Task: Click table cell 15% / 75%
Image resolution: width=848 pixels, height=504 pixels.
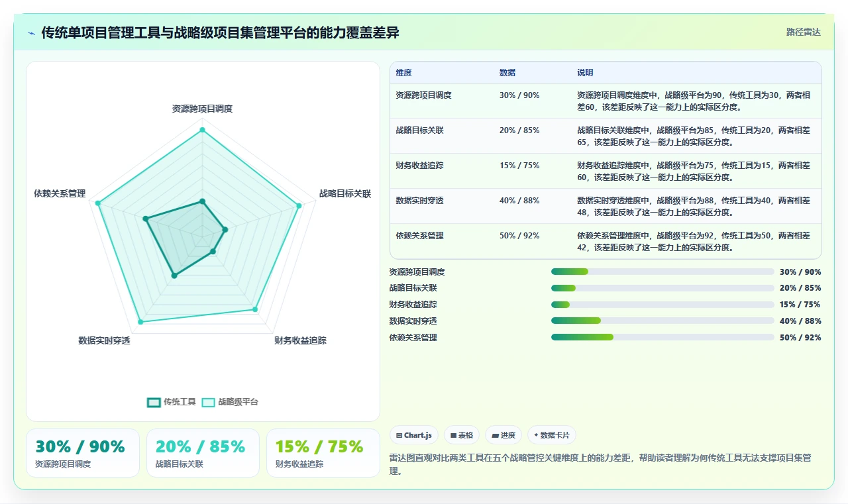Action: pos(519,166)
